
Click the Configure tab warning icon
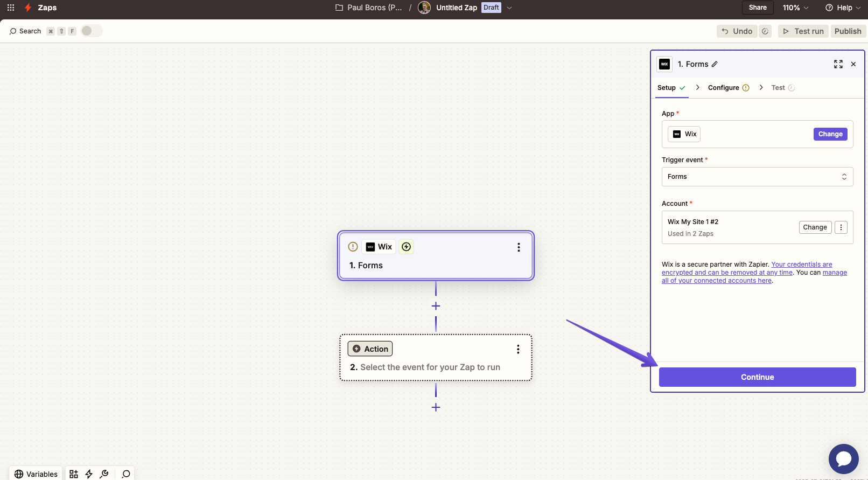(746, 88)
